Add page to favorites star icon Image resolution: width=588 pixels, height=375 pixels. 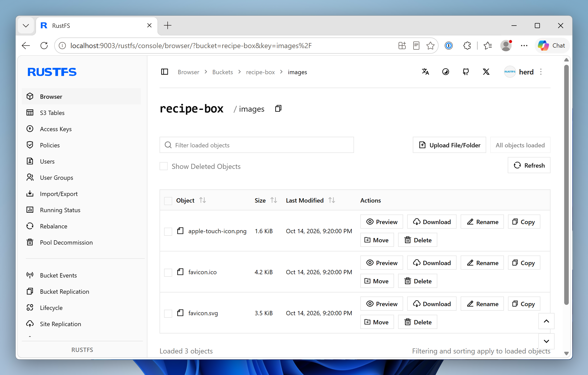pos(430,46)
